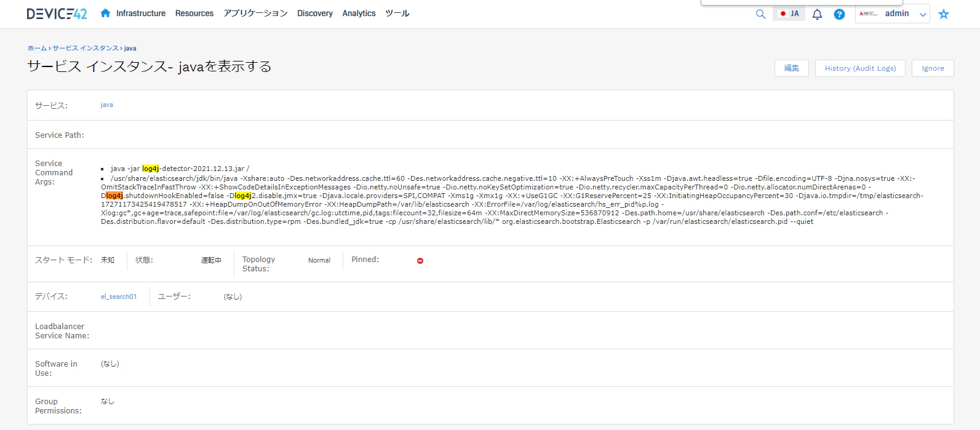Open the Analytics menu
Image resolution: width=980 pixels, height=430 pixels.
click(x=359, y=13)
